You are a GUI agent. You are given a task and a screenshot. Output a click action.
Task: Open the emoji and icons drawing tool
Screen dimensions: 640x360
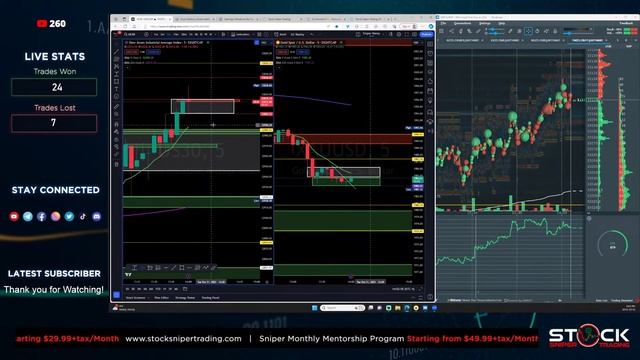coord(116,96)
